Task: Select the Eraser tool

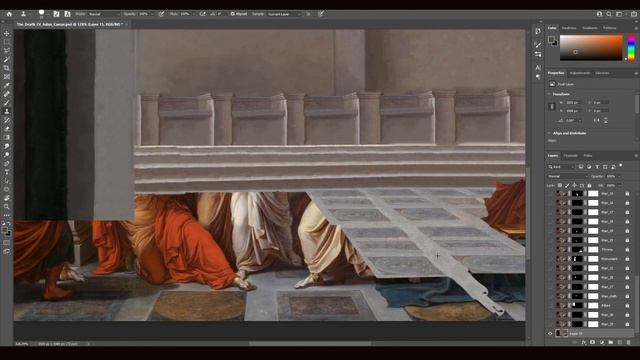Action: pos(7,129)
